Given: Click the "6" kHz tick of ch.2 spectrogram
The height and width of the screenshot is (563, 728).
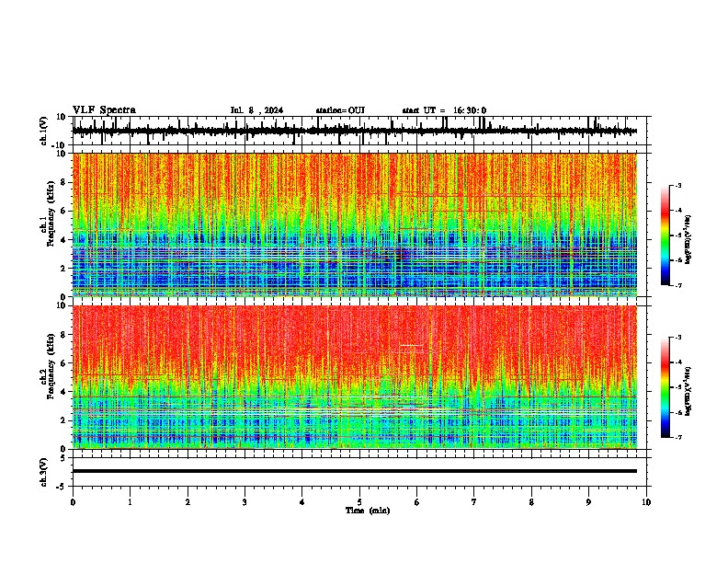Looking at the screenshot, I should click(63, 363).
